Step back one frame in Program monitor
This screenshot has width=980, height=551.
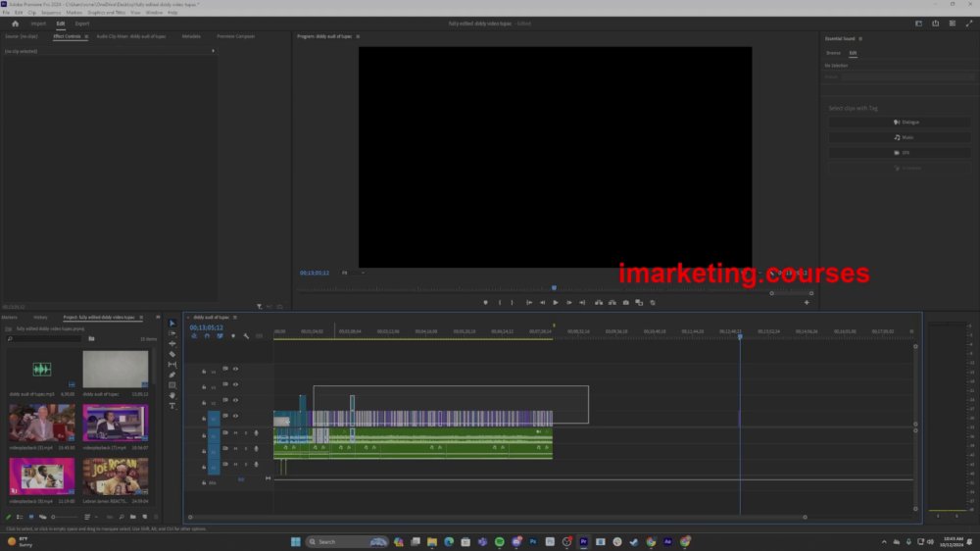542,303
